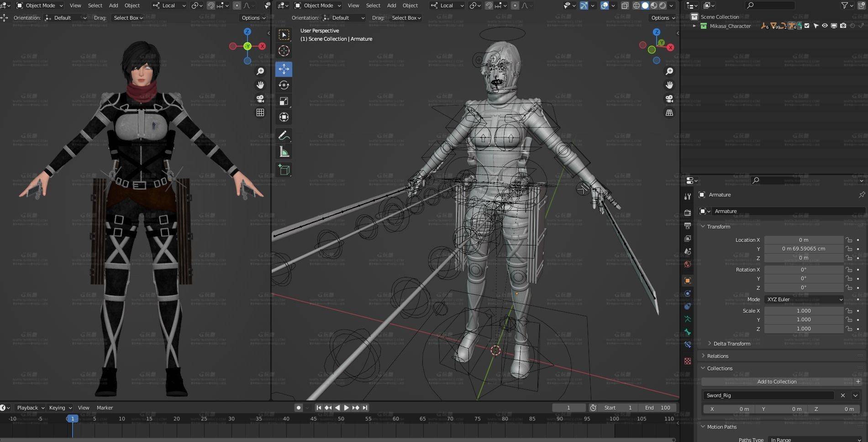Open outliner filter dropdown
Viewport: 868px width, 442px height.
click(x=847, y=5)
